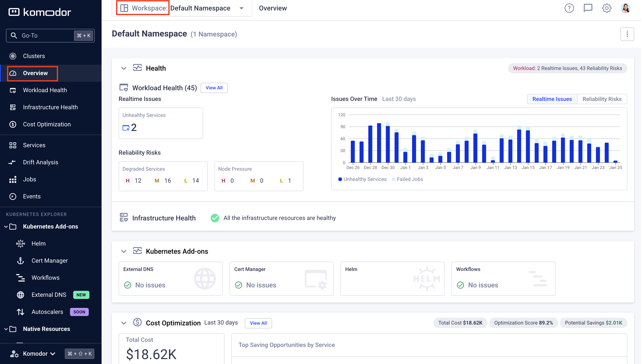
Task: Click the Autoscalers arrows icon
Action: coord(20,312)
